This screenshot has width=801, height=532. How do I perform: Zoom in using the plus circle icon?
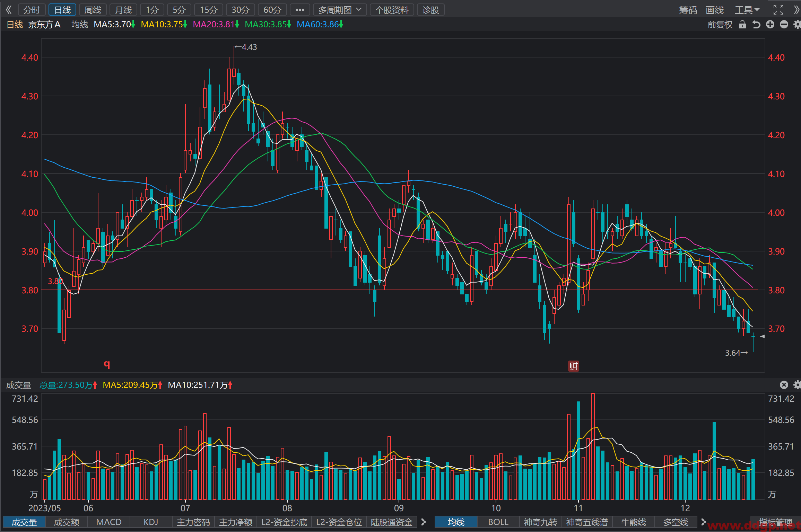[x=770, y=24]
